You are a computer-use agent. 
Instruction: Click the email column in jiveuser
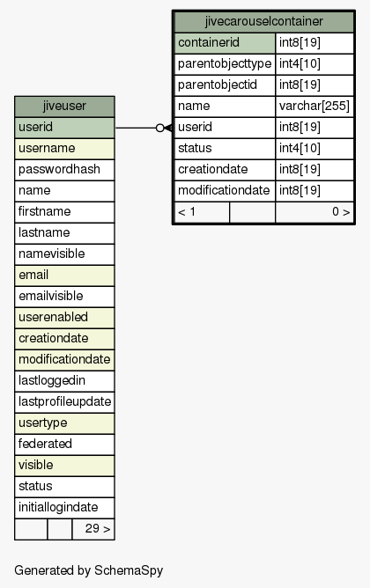click(x=64, y=276)
